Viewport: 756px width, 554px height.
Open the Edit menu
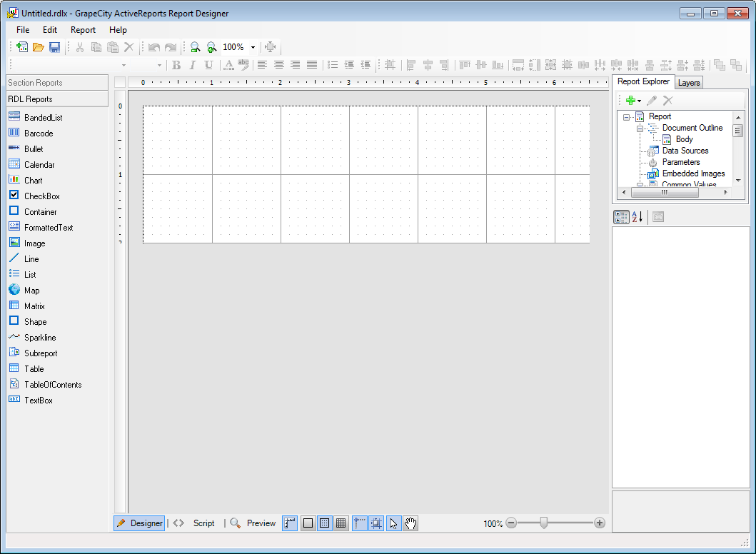tap(50, 30)
